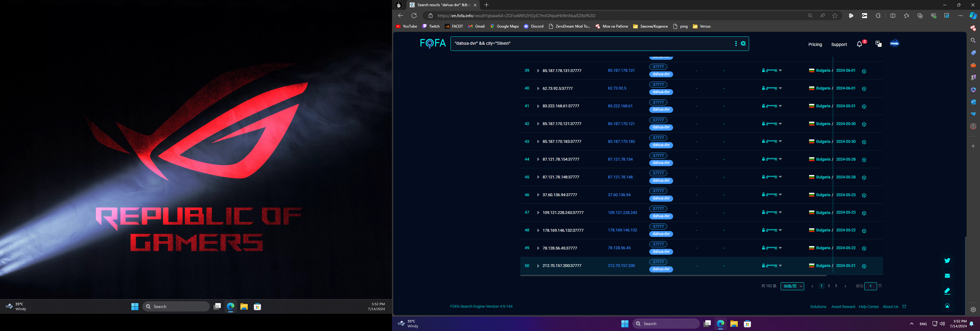
Task: Open the 50条/页 page size dropdown
Action: click(x=792, y=286)
